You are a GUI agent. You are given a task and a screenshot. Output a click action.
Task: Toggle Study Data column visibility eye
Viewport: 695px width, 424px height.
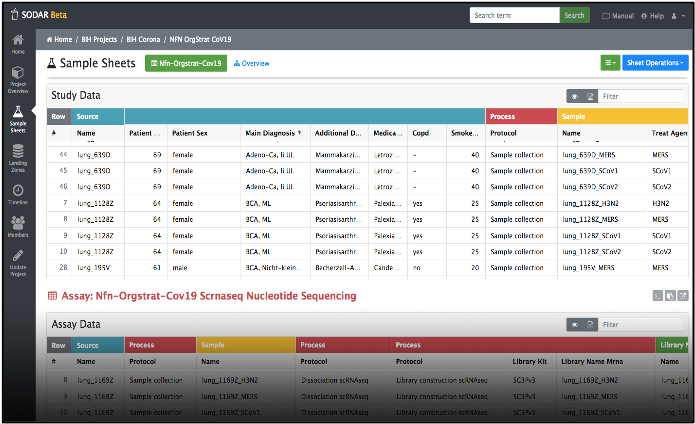tap(575, 96)
